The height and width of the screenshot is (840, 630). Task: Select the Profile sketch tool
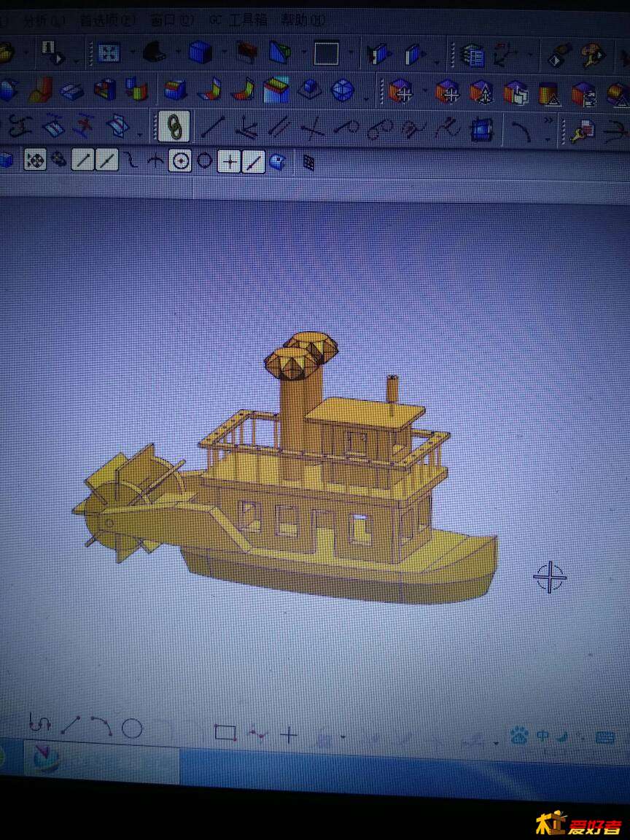(x=39, y=723)
